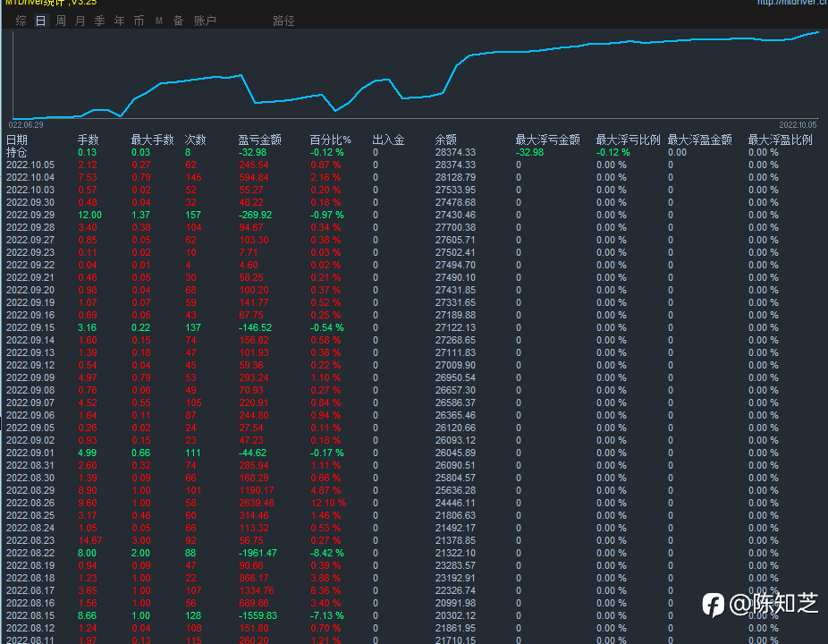This screenshot has height=644, width=828.
Task: Click the M tab
Action: [x=159, y=21]
